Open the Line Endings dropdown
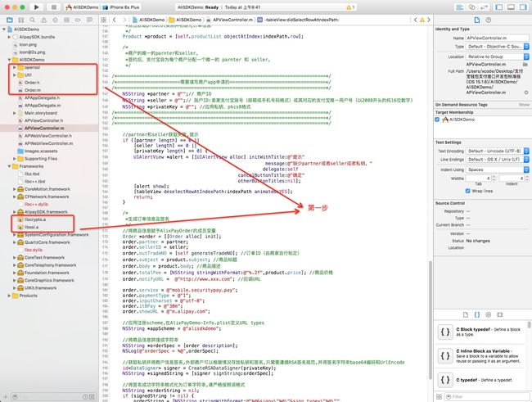 point(497,160)
